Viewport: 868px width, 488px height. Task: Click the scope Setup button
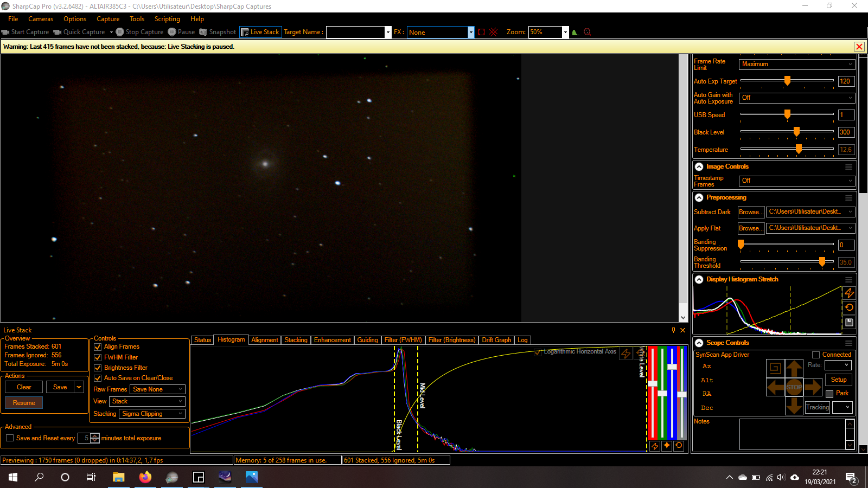click(839, 380)
